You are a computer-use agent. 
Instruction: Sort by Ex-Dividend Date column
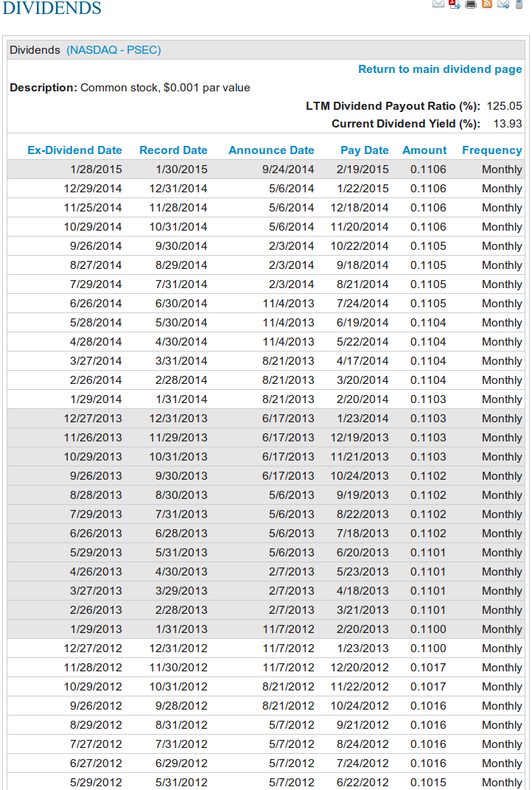(x=74, y=150)
